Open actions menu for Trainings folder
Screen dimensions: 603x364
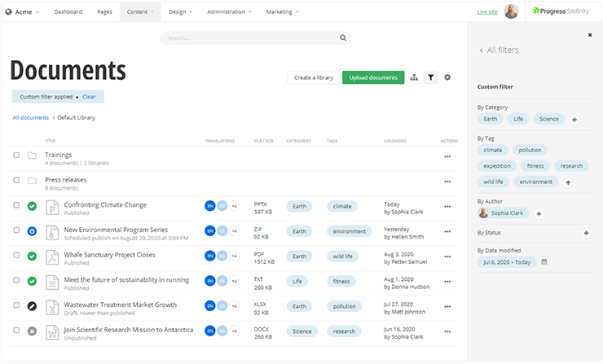click(x=447, y=156)
